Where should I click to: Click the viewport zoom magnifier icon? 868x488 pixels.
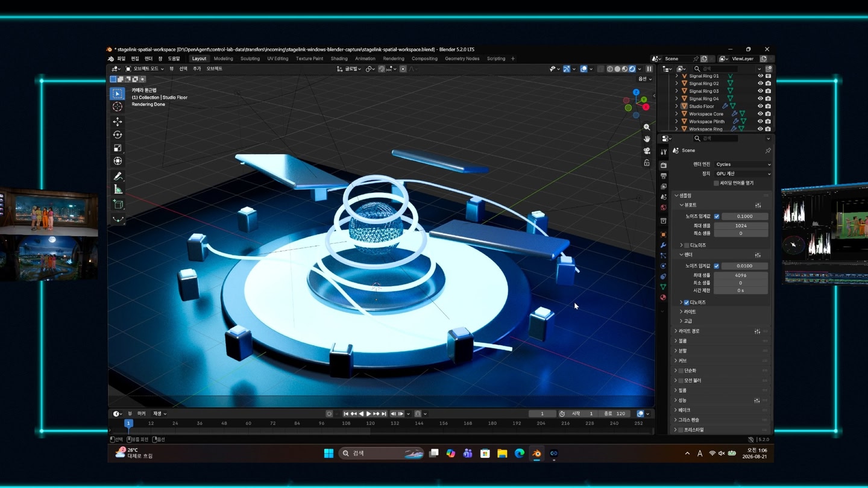point(647,127)
